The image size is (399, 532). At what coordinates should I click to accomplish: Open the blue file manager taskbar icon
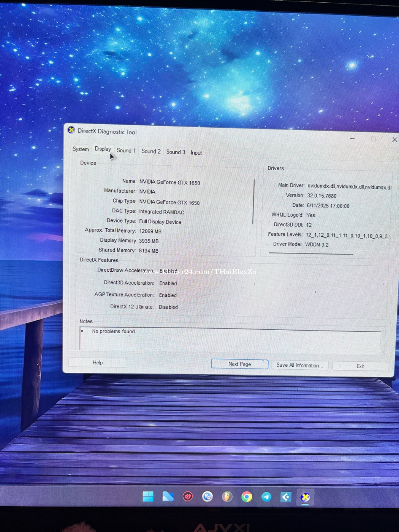coord(168,496)
